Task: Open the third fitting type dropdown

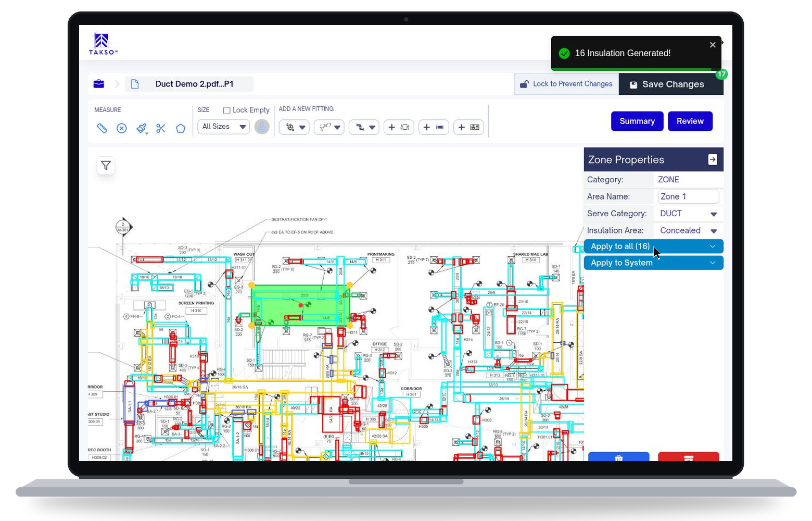Action: (x=364, y=127)
